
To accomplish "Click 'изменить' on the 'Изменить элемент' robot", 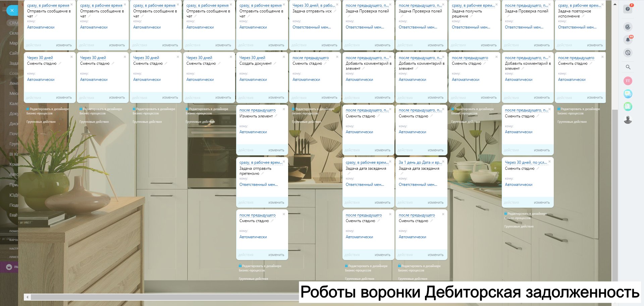I will coord(276,150).
